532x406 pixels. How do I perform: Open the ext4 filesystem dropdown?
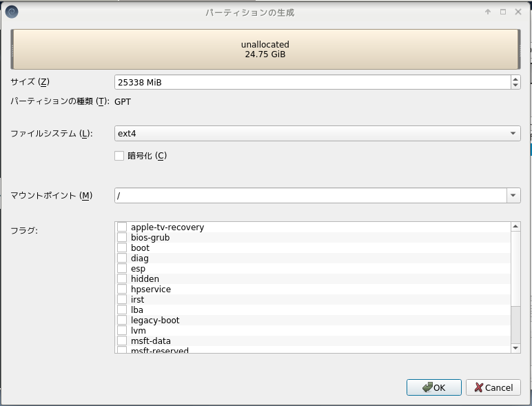pyautogui.click(x=317, y=133)
